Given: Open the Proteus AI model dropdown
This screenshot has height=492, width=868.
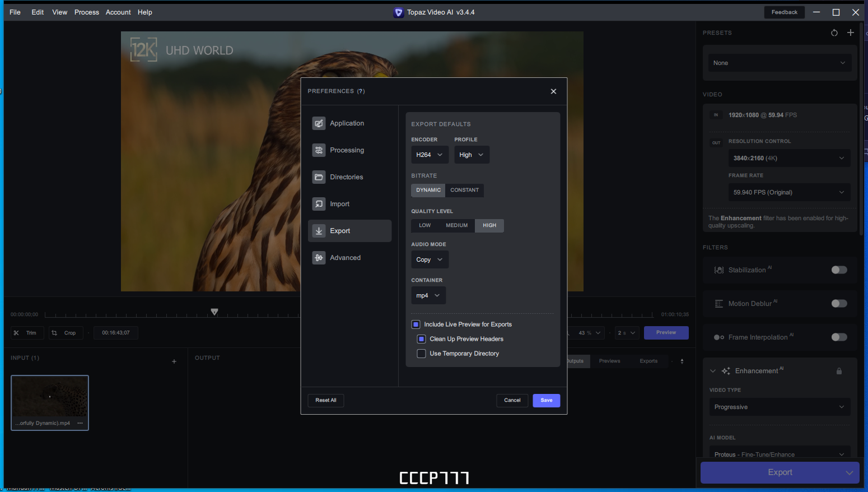Looking at the screenshot, I should coord(780,453).
